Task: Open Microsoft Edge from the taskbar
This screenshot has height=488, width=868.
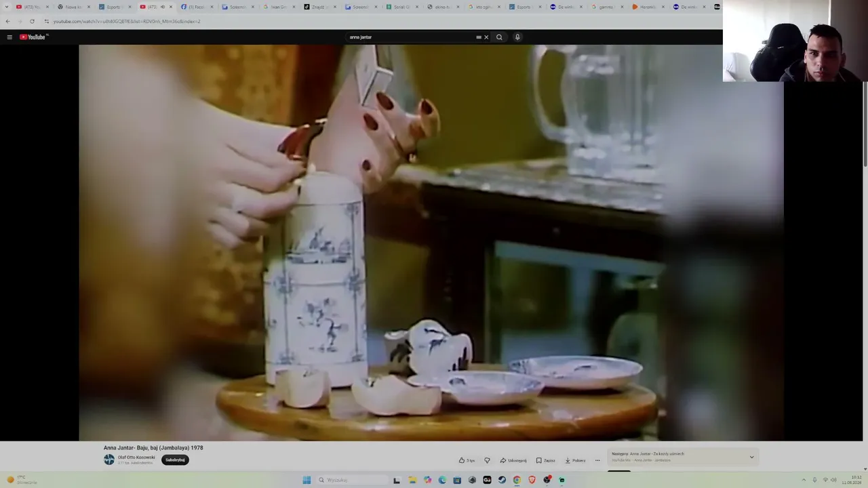Action: 442,480
